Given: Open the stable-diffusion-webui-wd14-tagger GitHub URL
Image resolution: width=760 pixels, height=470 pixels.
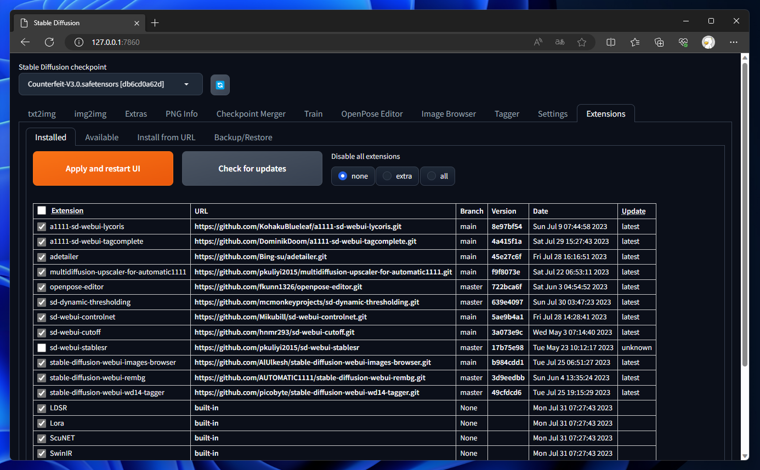Looking at the screenshot, I should click(x=307, y=393).
